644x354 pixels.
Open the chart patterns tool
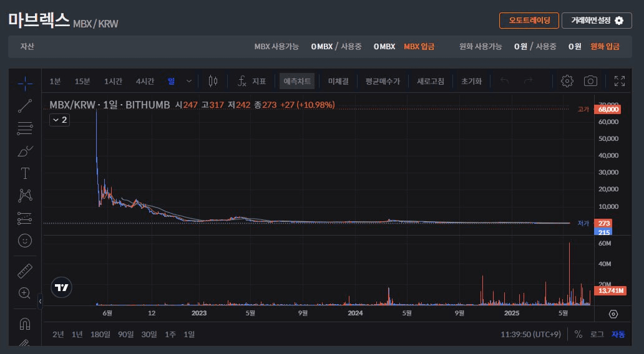click(x=25, y=195)
